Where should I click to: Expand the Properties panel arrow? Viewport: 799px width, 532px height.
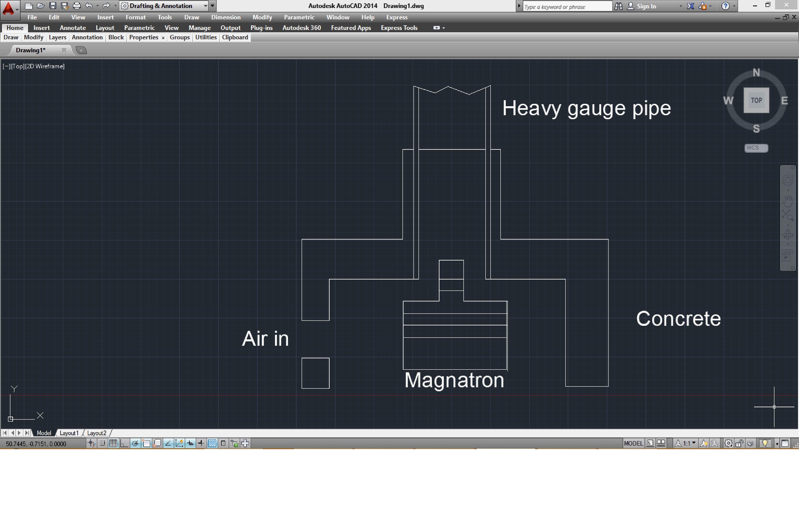pos(163,38)
